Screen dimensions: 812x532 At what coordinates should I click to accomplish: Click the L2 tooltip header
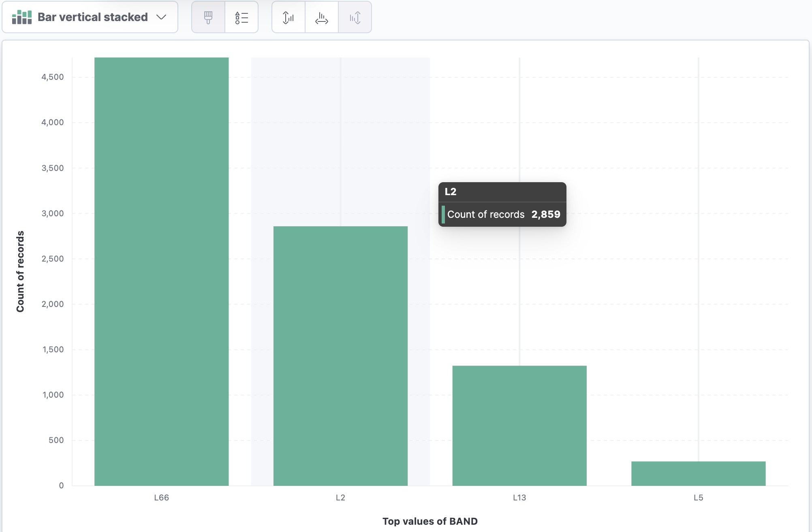[x=451, y=192]
